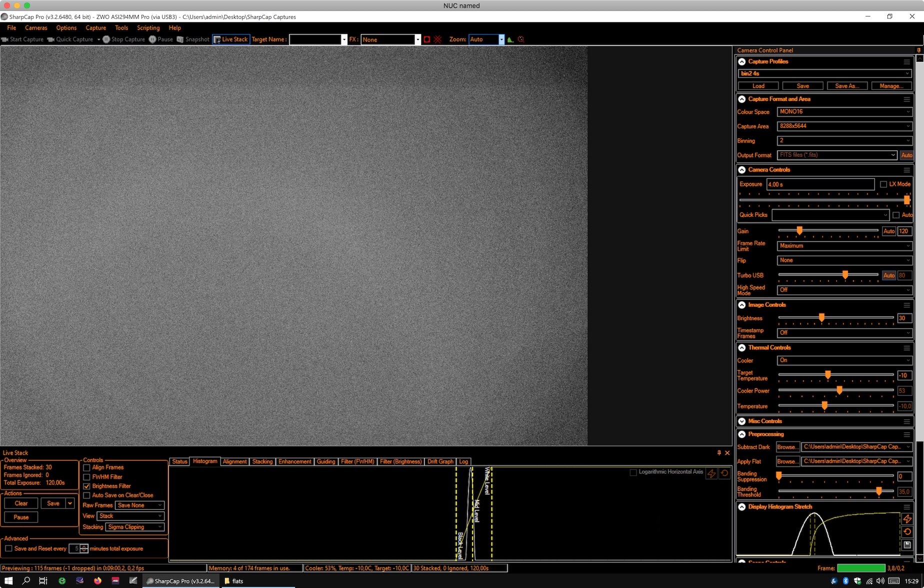This screenshot has height=588, width=924.
Task: Click the Gain slider handle
Action: [x=799, y=230]
